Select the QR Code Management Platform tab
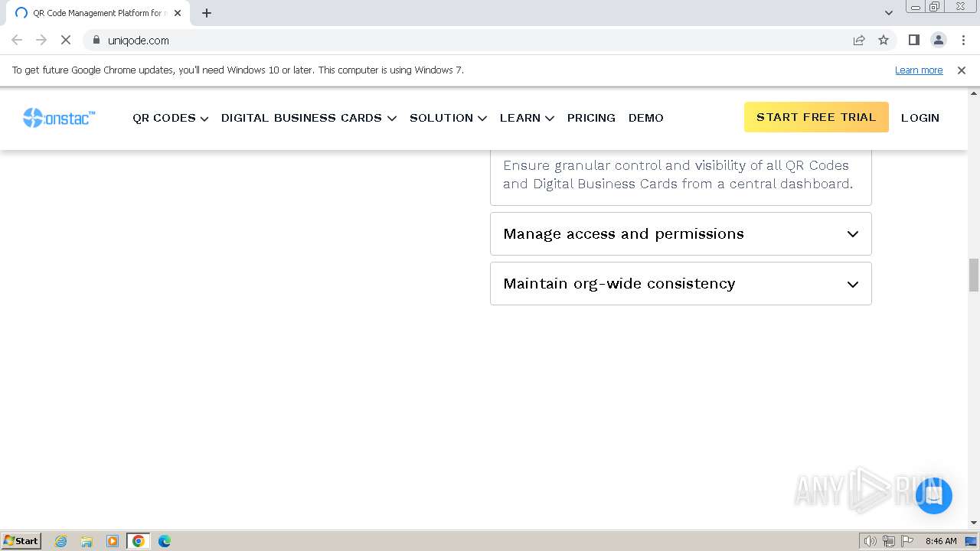The image size is (980, 551). pyautogui.click(x=98, y=13)
